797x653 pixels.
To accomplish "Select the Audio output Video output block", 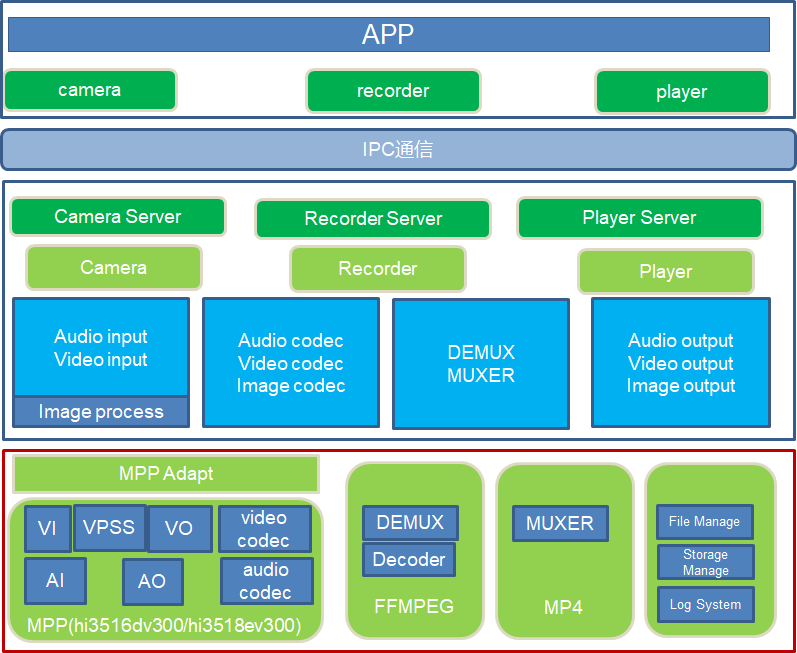I will 681,363.
